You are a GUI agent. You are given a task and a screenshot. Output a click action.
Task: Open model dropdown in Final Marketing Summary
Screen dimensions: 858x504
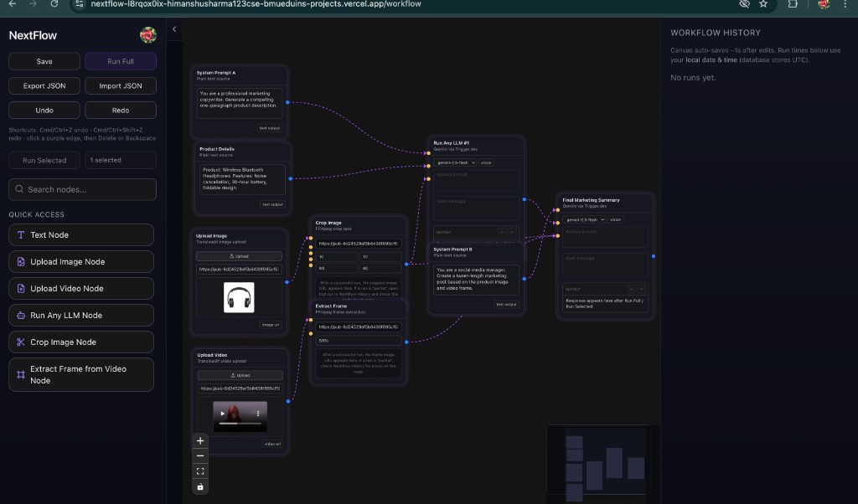coord(584,219)
